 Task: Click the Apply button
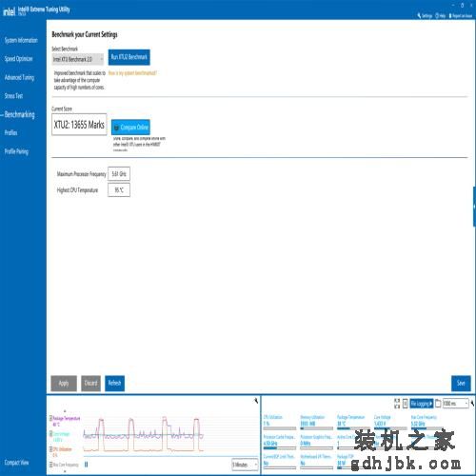pyautogui.click(x=64, y=384)
